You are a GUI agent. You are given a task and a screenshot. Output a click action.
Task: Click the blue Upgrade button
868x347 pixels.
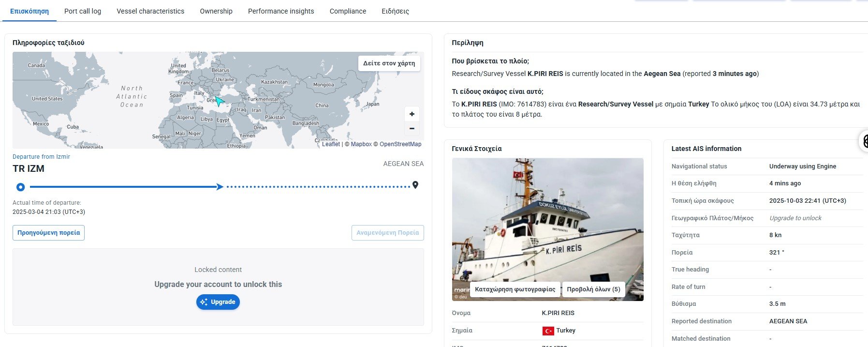coord(218,302)
